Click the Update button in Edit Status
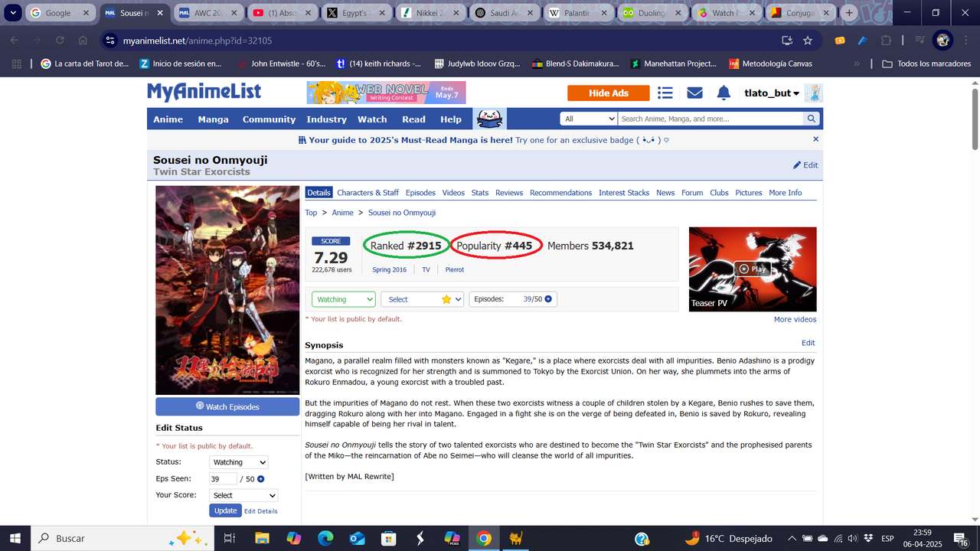Image resolution: width=980 pixels, height=551 pixels. click(x=225, y=510)
